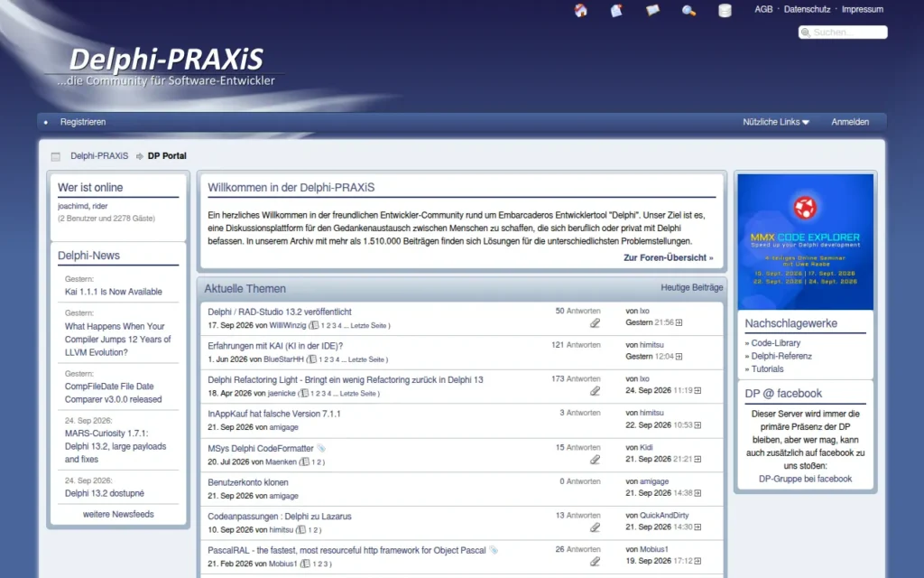Click DP Portal breadcrumb
Viewport: 924px width, 578px height.
[167, 156]
